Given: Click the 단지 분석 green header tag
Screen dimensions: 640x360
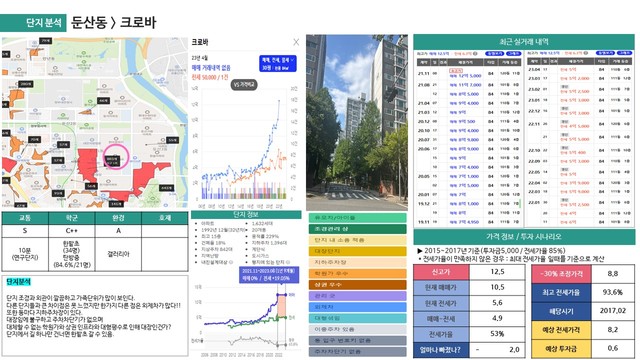Looking at the screenshot, I should (33, 22).
